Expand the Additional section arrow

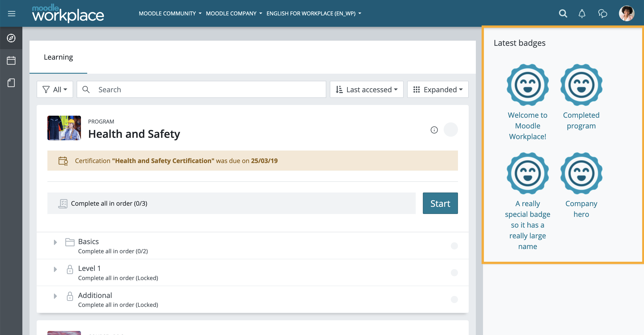point(55,296)
